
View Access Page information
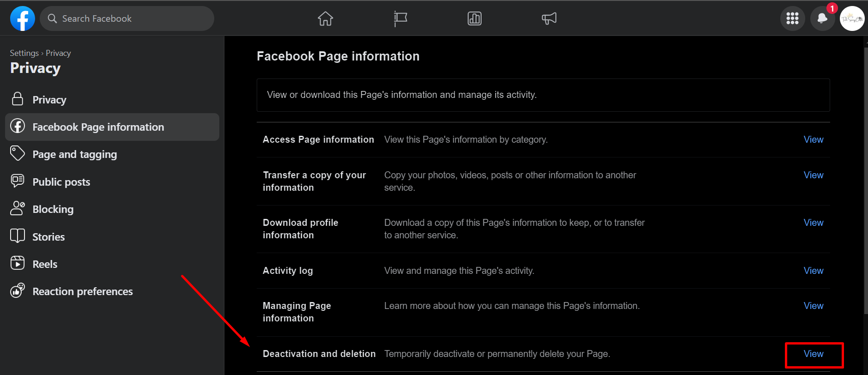814,139
